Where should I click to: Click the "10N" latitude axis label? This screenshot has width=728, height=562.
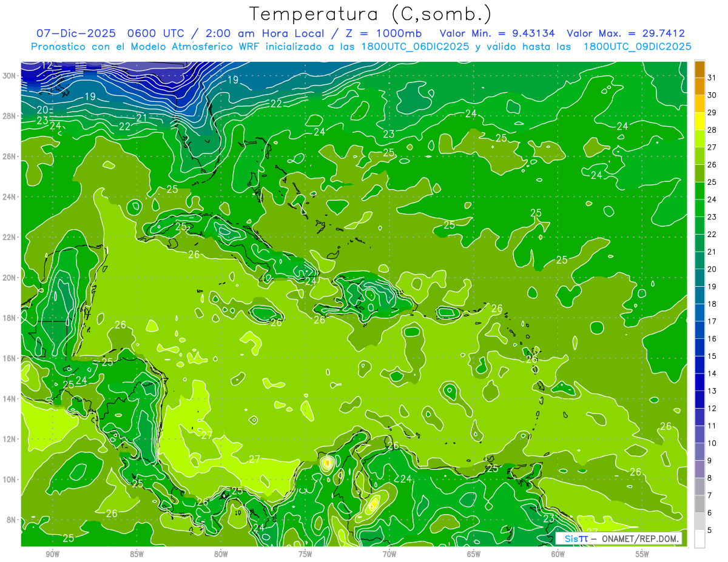(x=10, y=480)
